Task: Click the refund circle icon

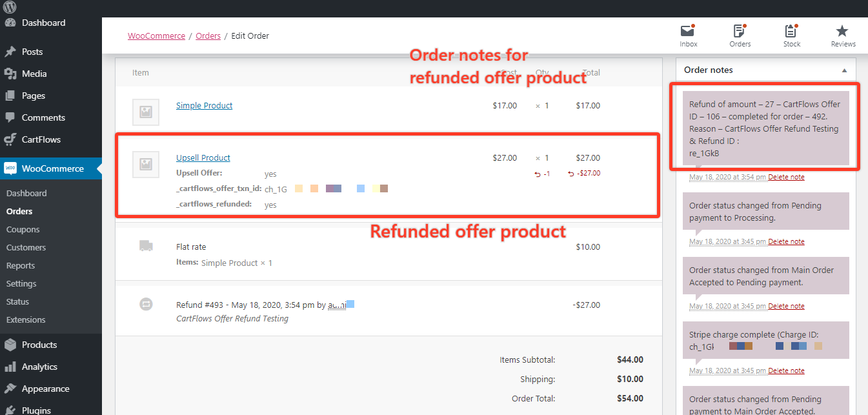Action: click(x=146, y=305)
